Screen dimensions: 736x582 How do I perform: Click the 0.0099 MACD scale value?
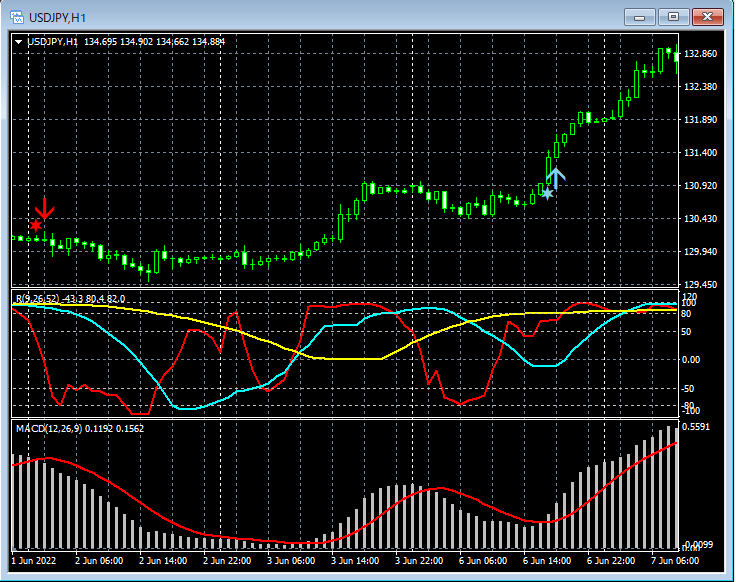click(x=698, y=544)
